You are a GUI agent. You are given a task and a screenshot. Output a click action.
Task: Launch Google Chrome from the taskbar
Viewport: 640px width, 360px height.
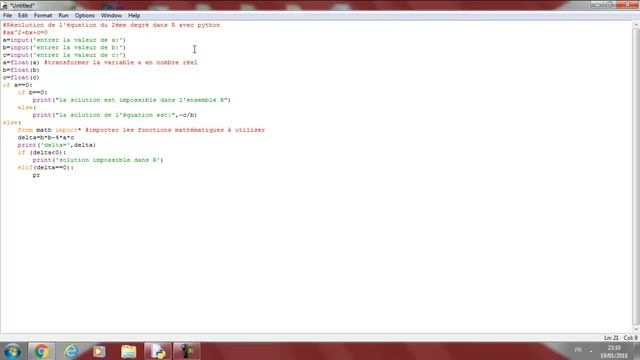pos(41,351)
